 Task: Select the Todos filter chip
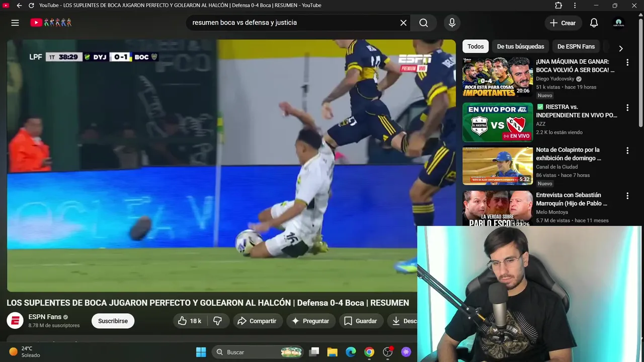(475, 46)
